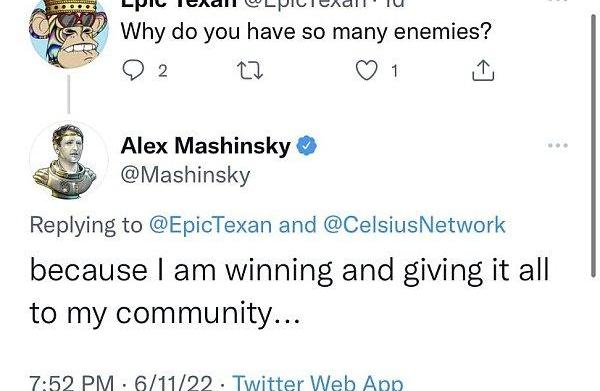
Task: Click the reply count number 2
Action: click(163, 71)
